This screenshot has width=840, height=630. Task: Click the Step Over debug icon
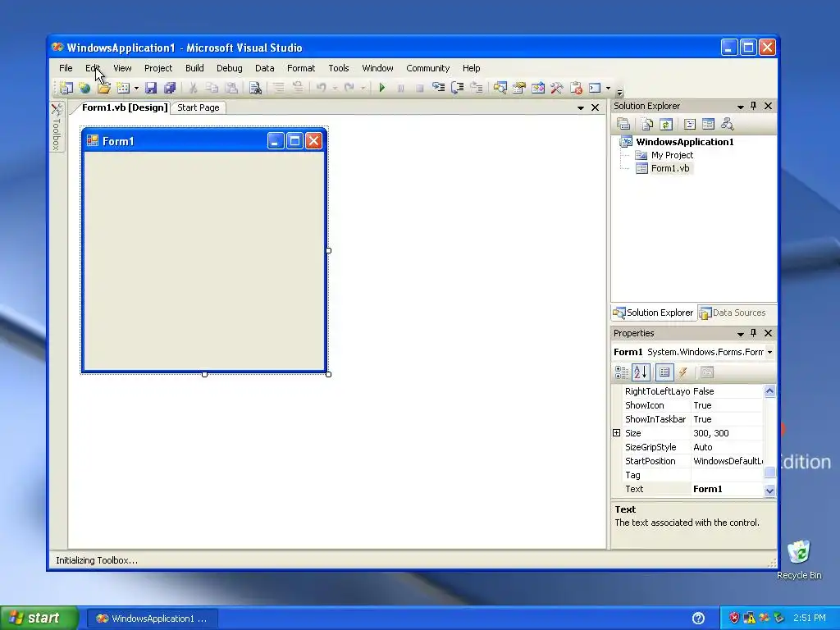coord(457,87)
